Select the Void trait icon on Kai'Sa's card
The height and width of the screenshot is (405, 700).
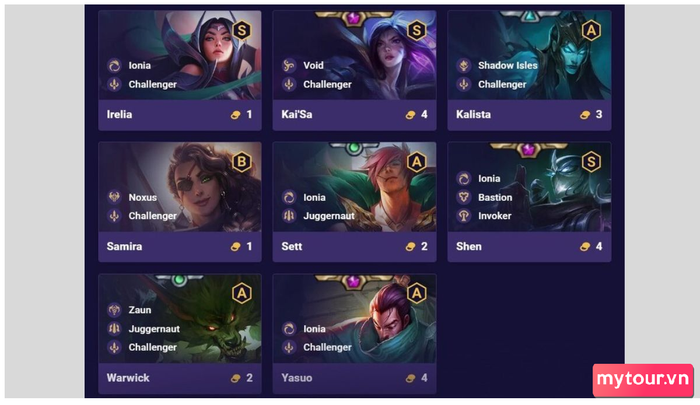pos(289,66)
